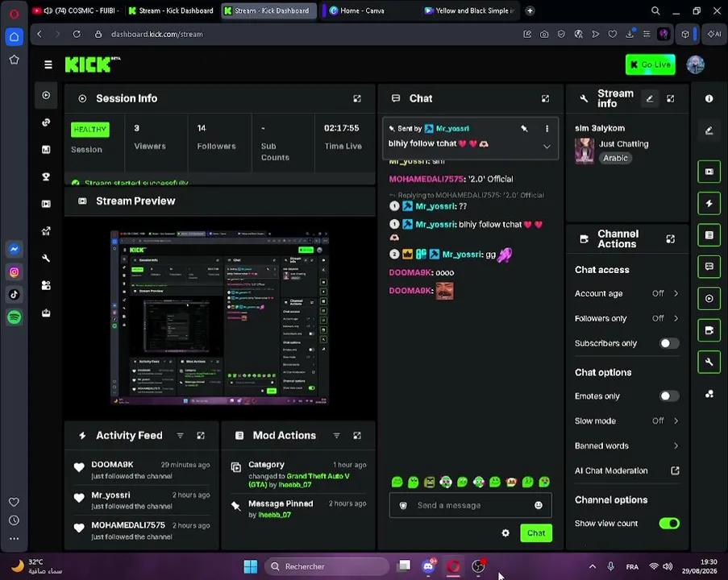Open Instagram from the Opera sidebar
The height and width of the screenshot is (580, 728).
pyautogui.click(x=14, y=272)
